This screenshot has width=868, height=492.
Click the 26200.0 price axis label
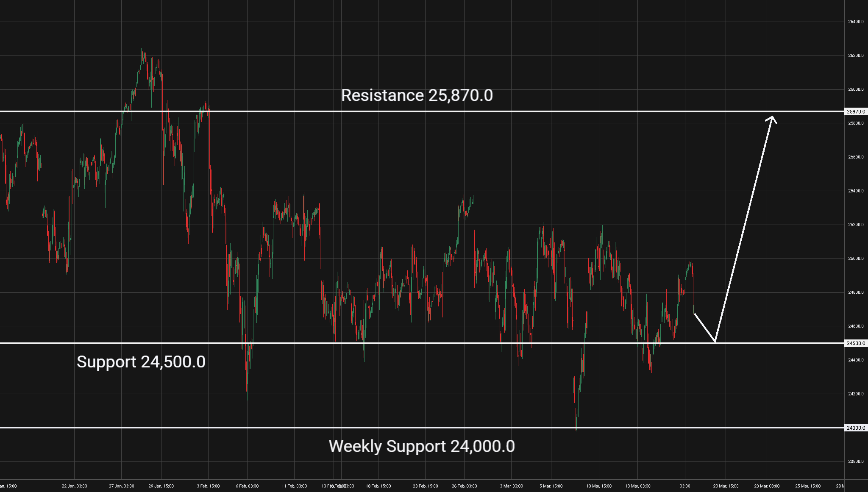click(x=856, y=56)
